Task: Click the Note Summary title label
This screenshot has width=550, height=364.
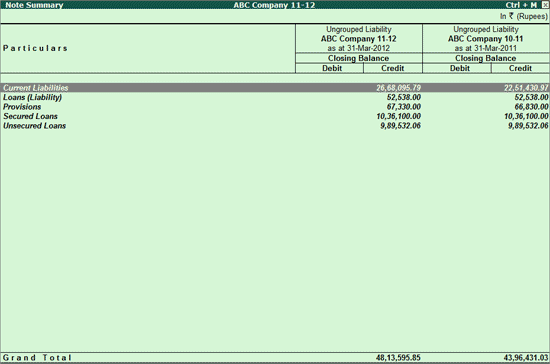Action: (x=34, y=5)
